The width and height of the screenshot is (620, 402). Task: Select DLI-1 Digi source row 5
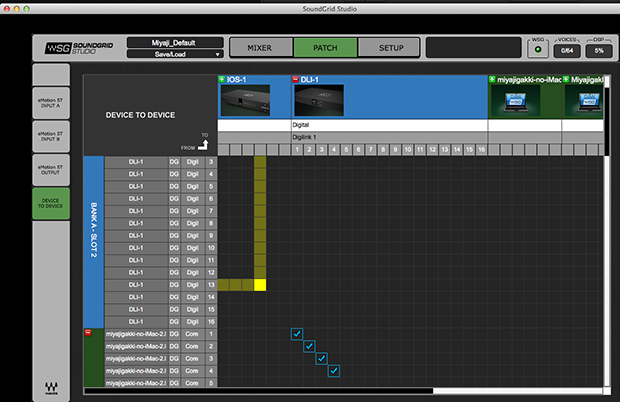coord(161,186)
